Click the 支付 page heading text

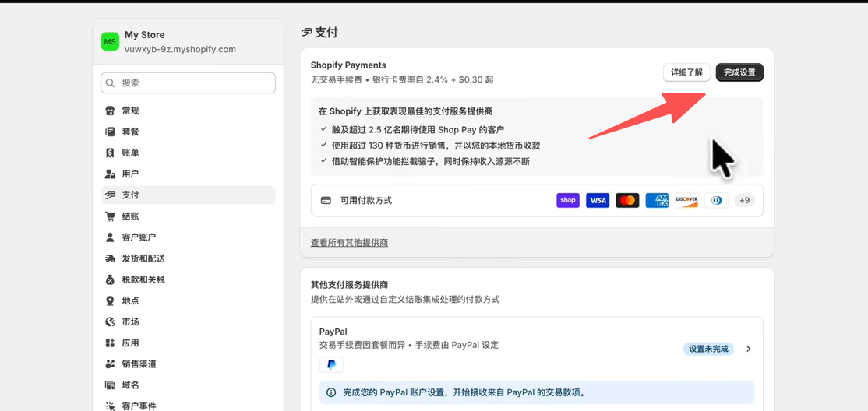pos(326,33)
